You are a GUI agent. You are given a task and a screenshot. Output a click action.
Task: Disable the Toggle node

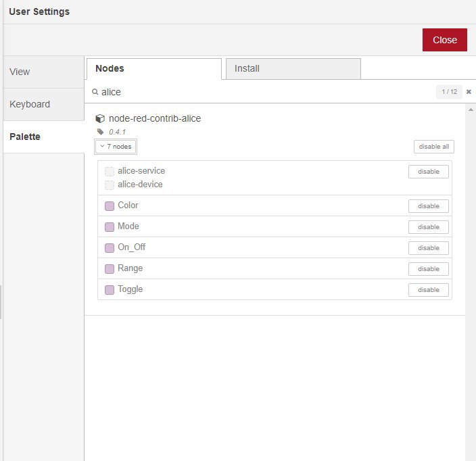pyautogui.click(x=429, y=290)
